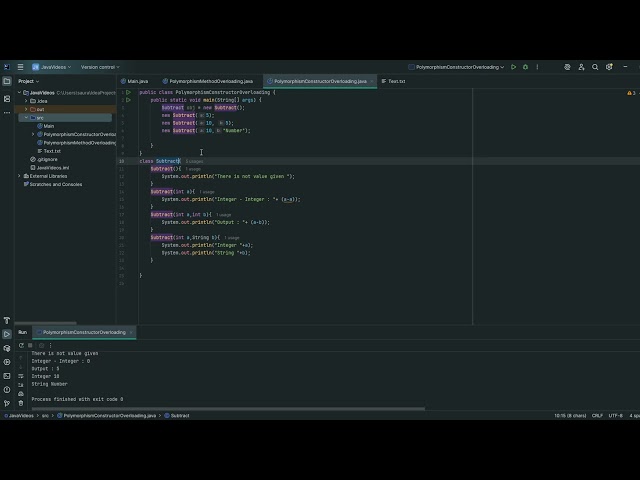
Task: Close the PolymorphismConstructorOverloading run tab
Action: pyautogui.click(x=131, y=332)
